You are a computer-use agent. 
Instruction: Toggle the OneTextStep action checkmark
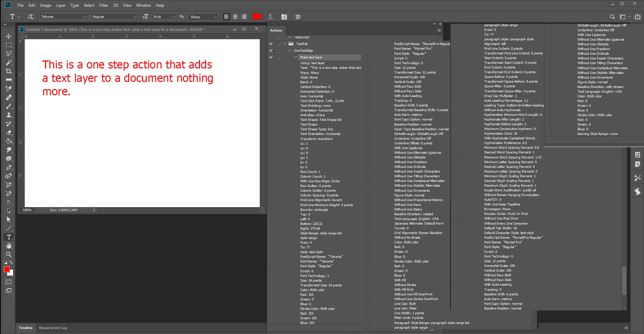(x=271, y=50)
